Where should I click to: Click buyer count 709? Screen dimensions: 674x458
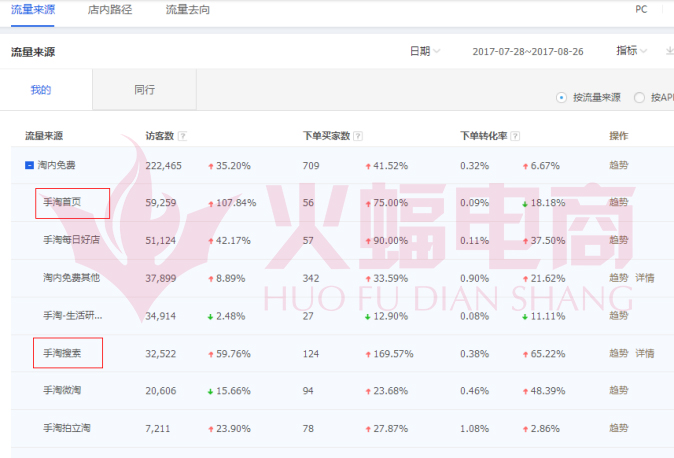click(x=311, y=166)
